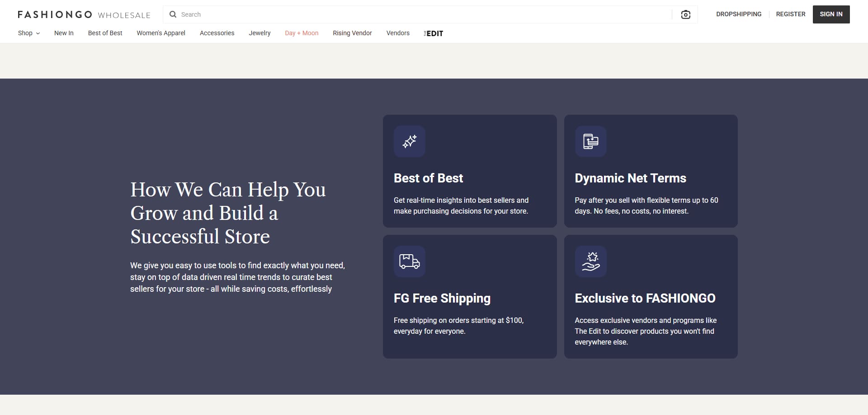The height and width of the screenshot is (415, 868).
Task: Click the REGISTER link
Action: [x=791, y=14]
